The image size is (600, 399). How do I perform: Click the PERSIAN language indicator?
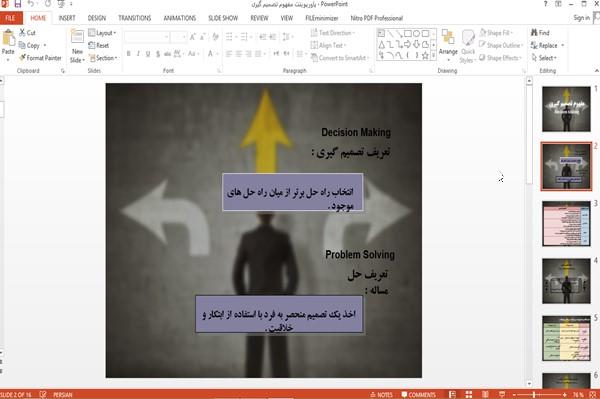point(63,395)
